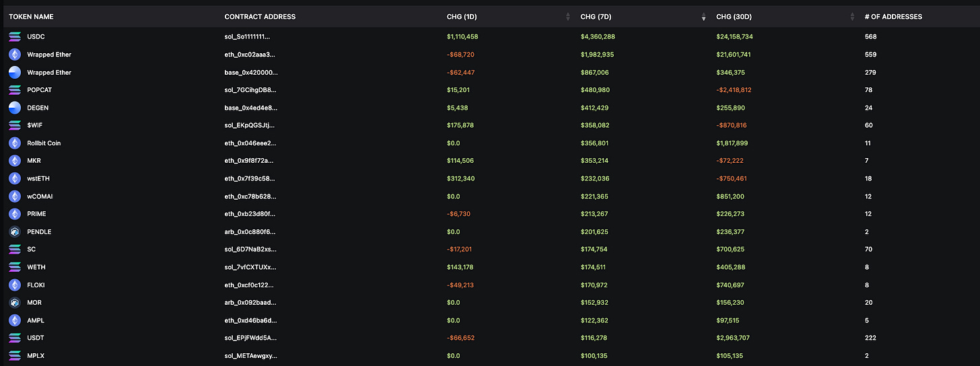The height and width of the screenshot is (366, 980).
Task: Click the CONTRACT ADDRESS column header
Action: [x=260, y=17]
